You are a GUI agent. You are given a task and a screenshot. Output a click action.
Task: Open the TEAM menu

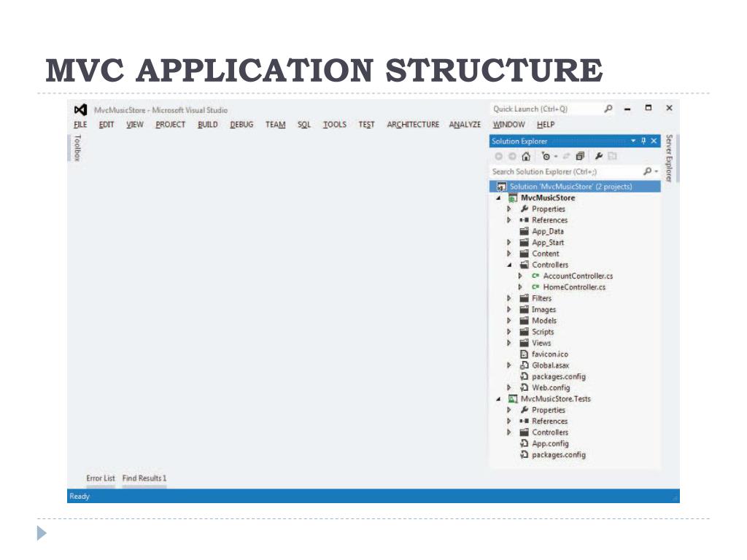click(x=275, y=125)
